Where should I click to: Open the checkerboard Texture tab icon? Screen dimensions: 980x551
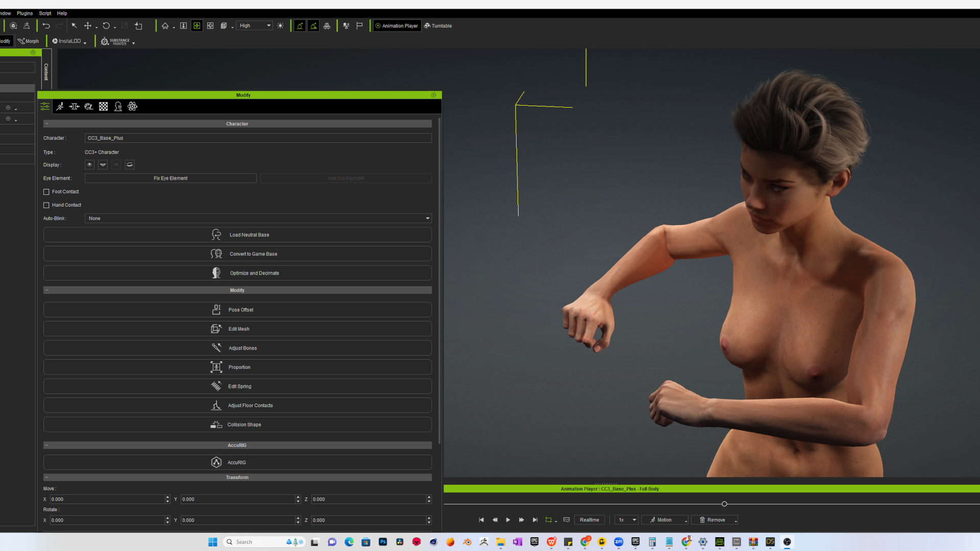click(x=104, y=107)
